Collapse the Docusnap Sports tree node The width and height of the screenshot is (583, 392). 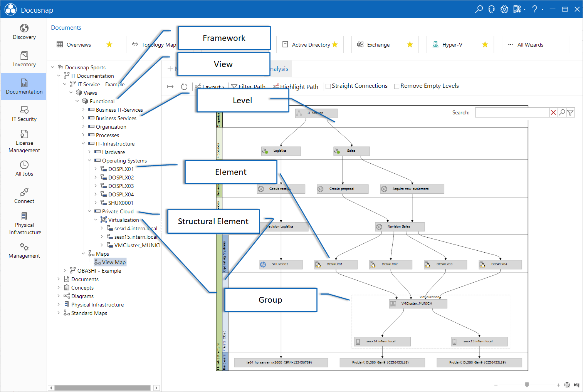coord(53,67)
